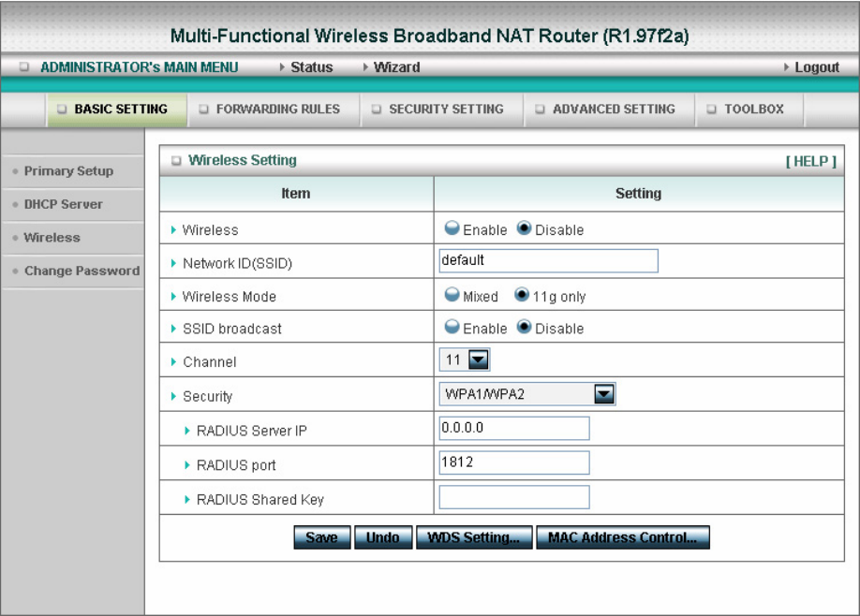Select Wireless Enable radio button

coord(452,228)
